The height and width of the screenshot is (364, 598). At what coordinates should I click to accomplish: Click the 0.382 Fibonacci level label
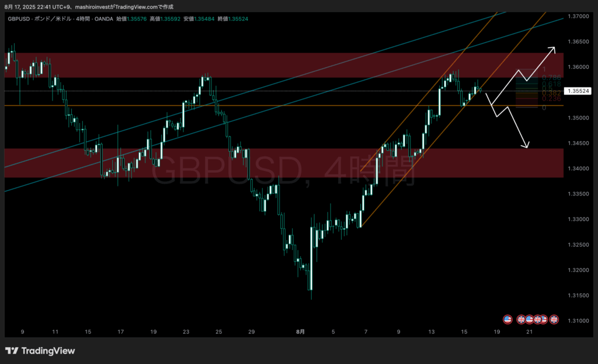(x=551, y=93)
